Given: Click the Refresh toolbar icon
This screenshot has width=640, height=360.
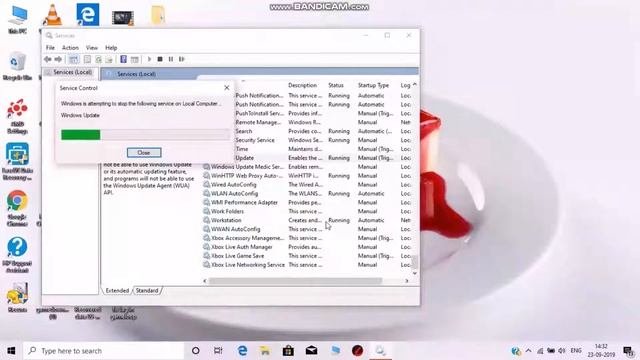Looking at the screenshot, I should point(98,59).
